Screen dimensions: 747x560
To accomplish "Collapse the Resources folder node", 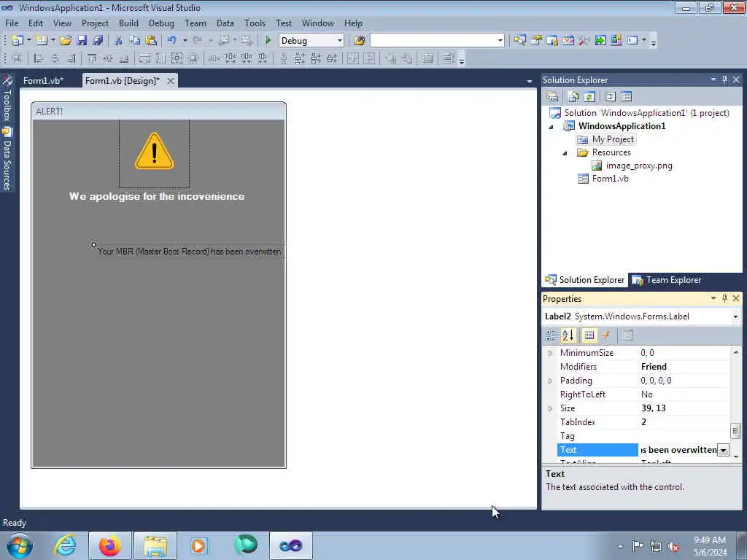I will point(565,153).
